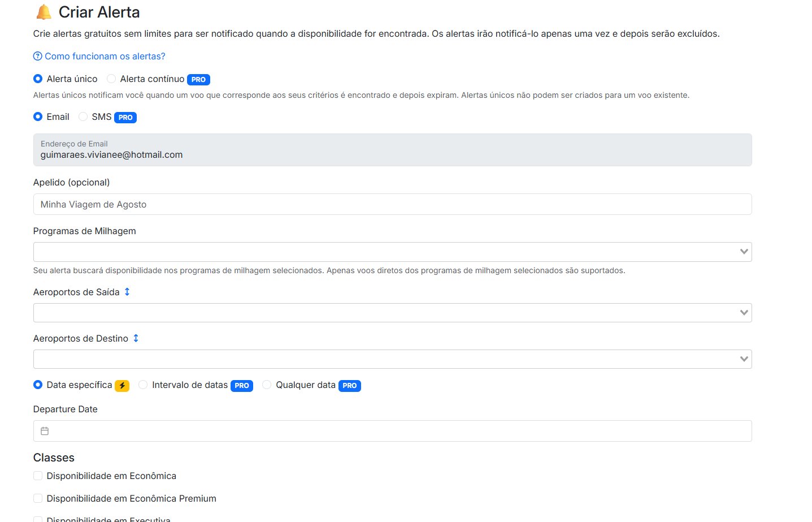Click the Endereço de Email field
Viewport: 812px width, 522px height.
tap(392, 150)
